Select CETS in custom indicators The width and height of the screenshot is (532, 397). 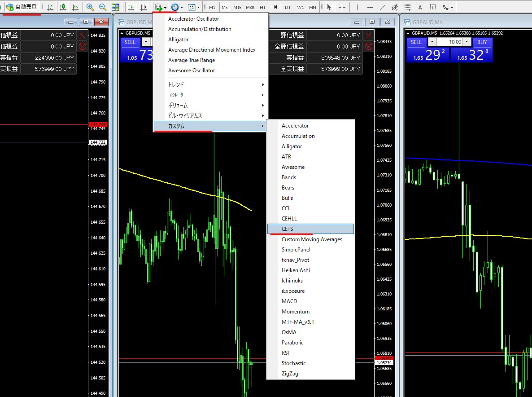coord(310,229)
